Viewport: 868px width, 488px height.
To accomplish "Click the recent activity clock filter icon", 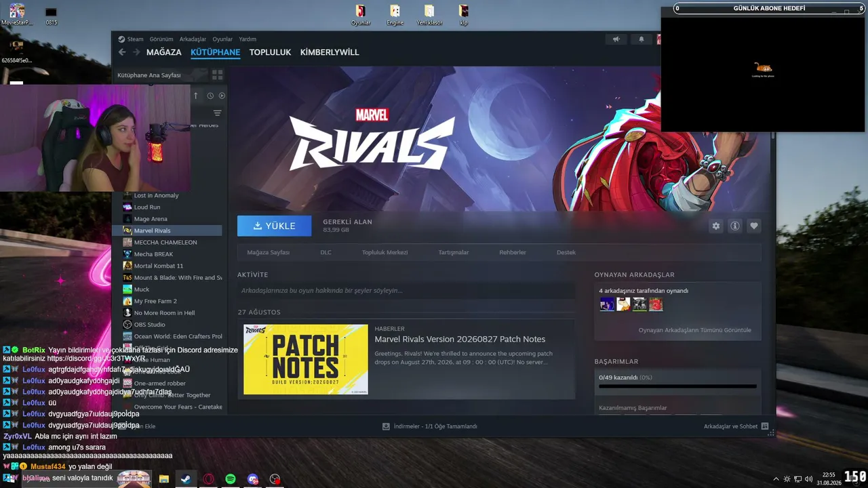I will 210,96.
